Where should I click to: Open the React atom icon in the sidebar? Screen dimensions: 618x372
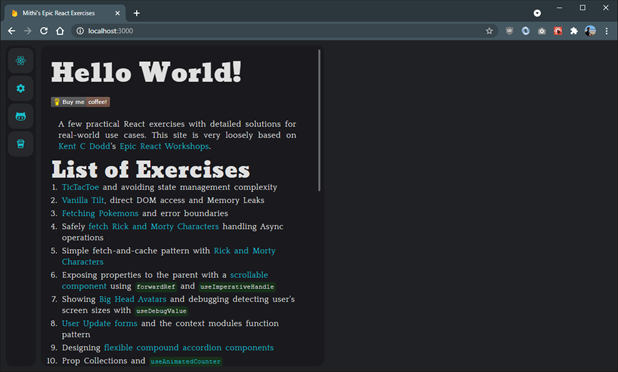click(x=20, y=61)
